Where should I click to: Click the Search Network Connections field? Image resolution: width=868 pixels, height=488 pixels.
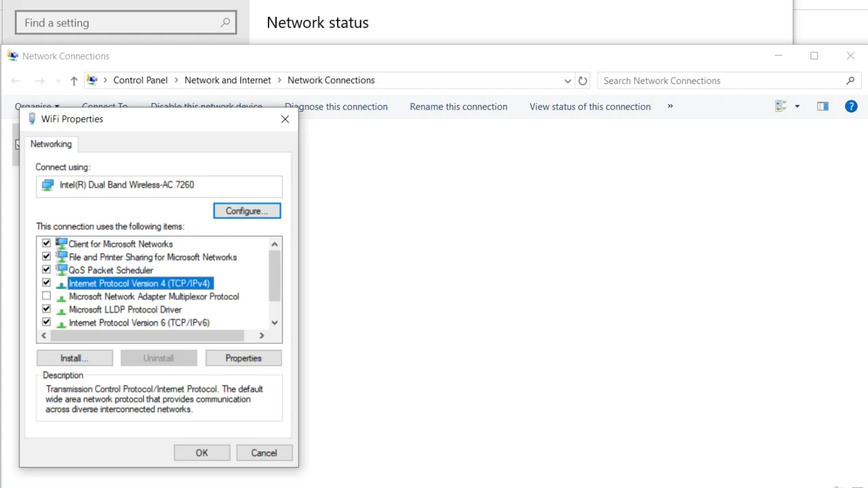pyautogui.click(x=712, y=80)
